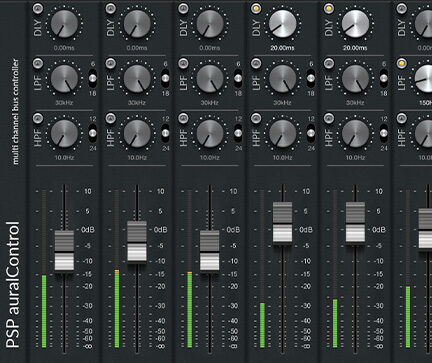Image resolution: width=432 pixels, height=363 pixels.
Task: Click the 0.00ms delay value on channel three
Action: [x=210, y=48]
